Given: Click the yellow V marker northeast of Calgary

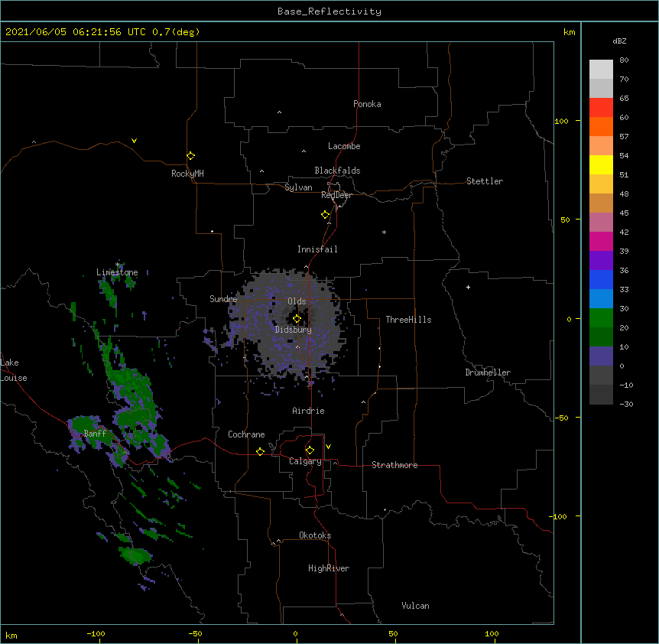Looking at the screenshot, I should [x=328, y=447].
